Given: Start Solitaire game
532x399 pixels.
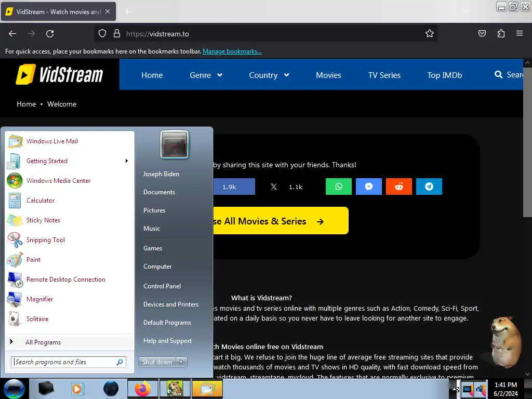Looking at the screenshot, I should tap(70, 318).
